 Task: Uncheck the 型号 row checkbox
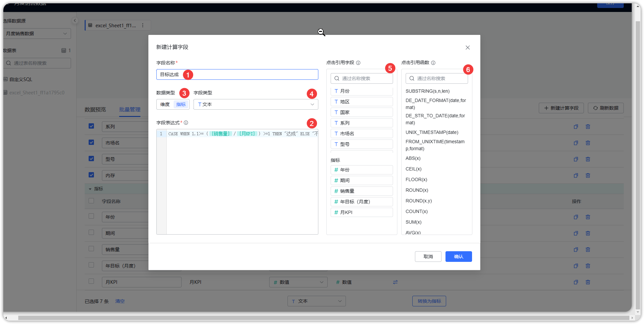pos(91,159)
